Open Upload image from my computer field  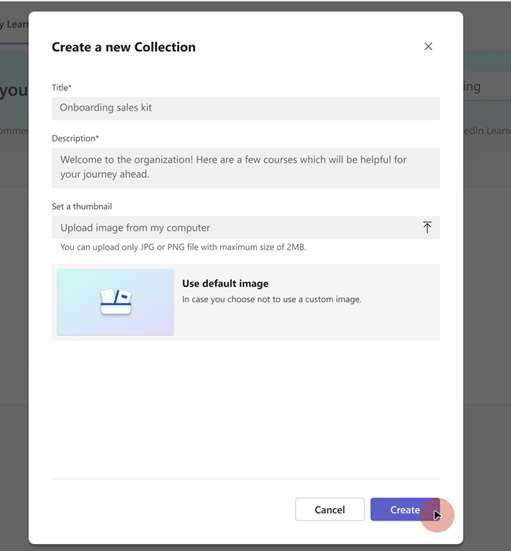tap(246, 227)
